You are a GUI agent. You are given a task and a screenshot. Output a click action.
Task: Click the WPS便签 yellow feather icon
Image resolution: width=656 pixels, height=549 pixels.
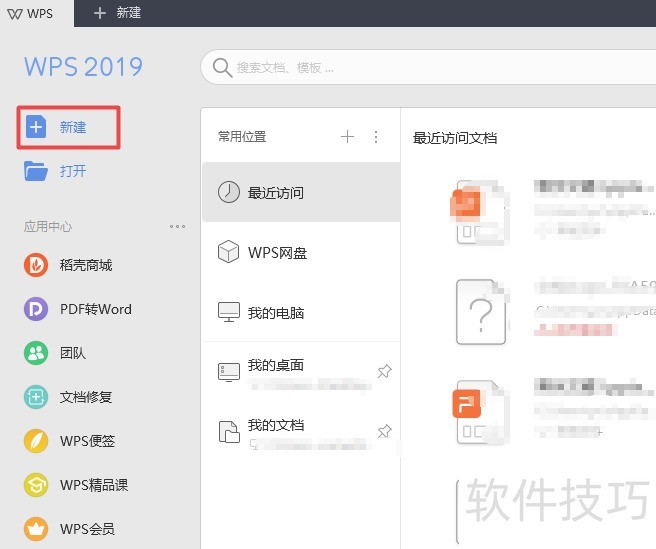coord(36,441)
